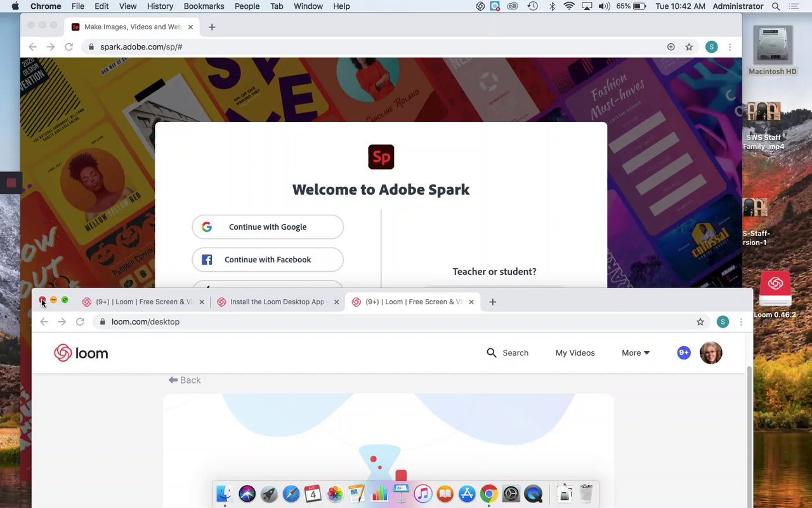Bookmark the loom.com/desktop page with the star
The image size is (812, 508).
(700, 322)
